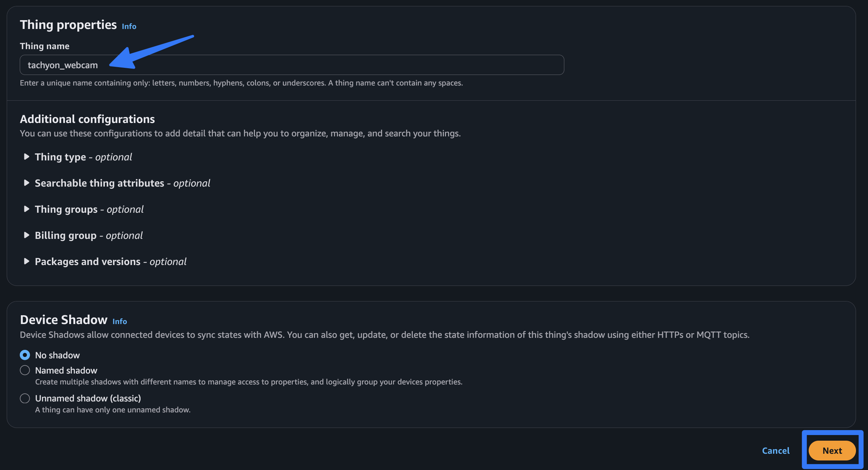Expand the Billing group section
This screenshot has width=868, height=470.
(26, 235)
